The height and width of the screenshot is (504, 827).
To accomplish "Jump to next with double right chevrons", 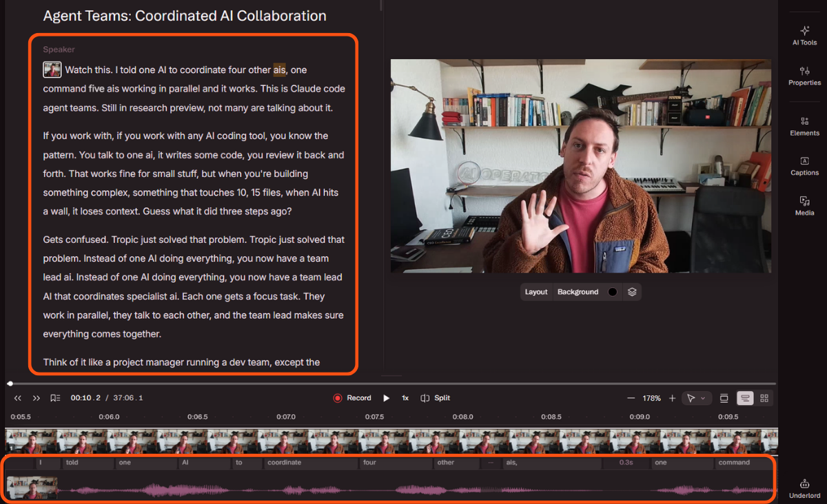I will (x=37, y=398).
